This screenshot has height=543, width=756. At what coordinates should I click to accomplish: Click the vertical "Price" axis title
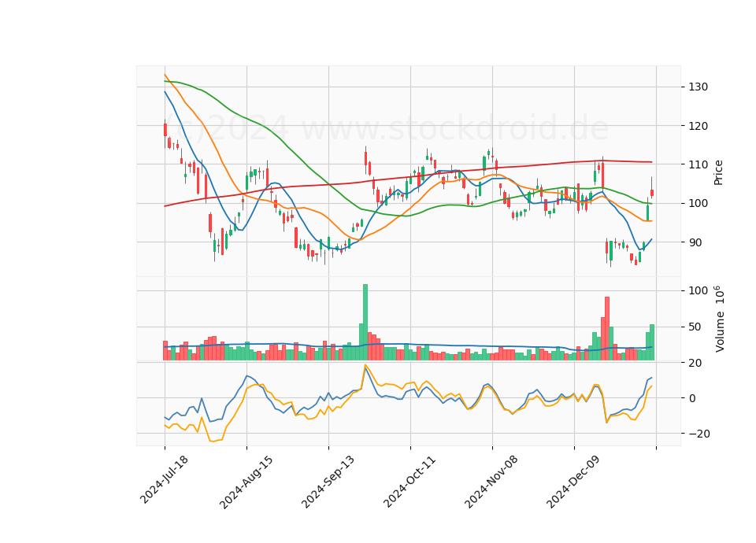[718, 172]
